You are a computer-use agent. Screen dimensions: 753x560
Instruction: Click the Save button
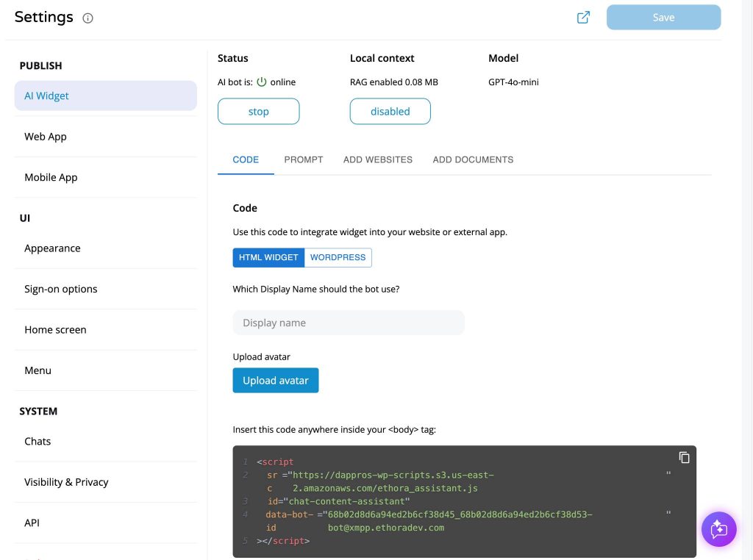[x=663, y=18]
